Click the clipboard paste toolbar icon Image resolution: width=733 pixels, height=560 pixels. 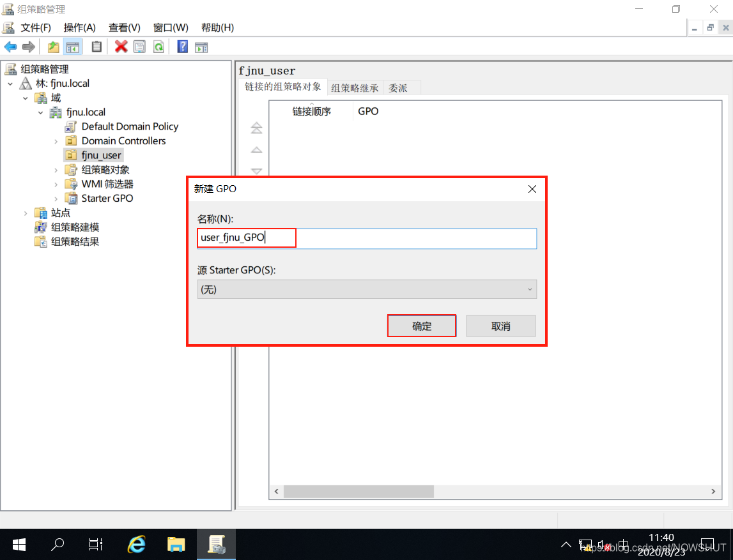(96, 47)
